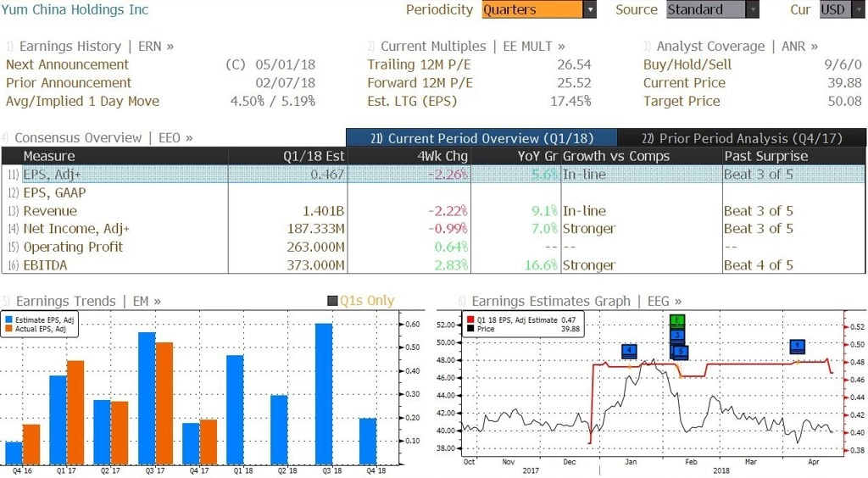Select the Net Income, Adj+ row
This screenshot has width=868, height=478.
coord(433,229)
